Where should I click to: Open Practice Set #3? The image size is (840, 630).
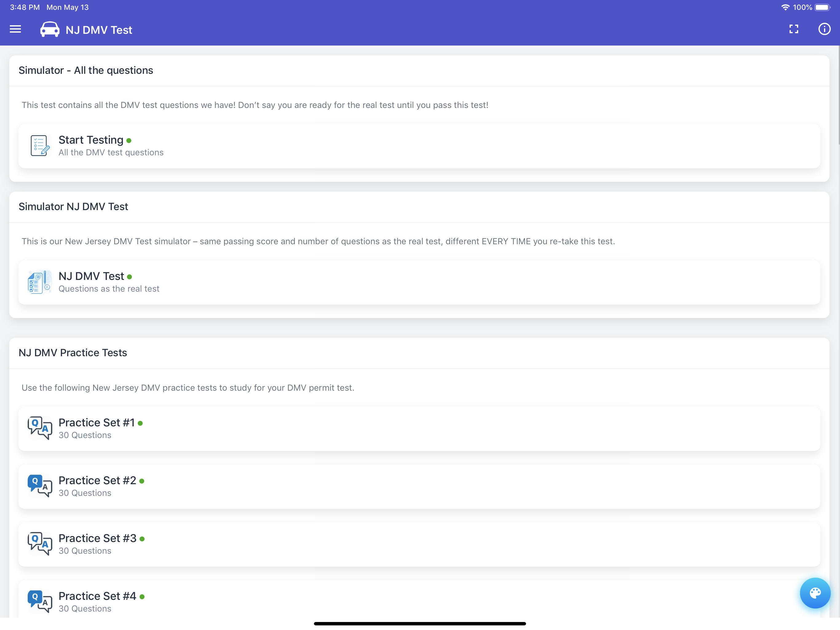tap(419, 544)
